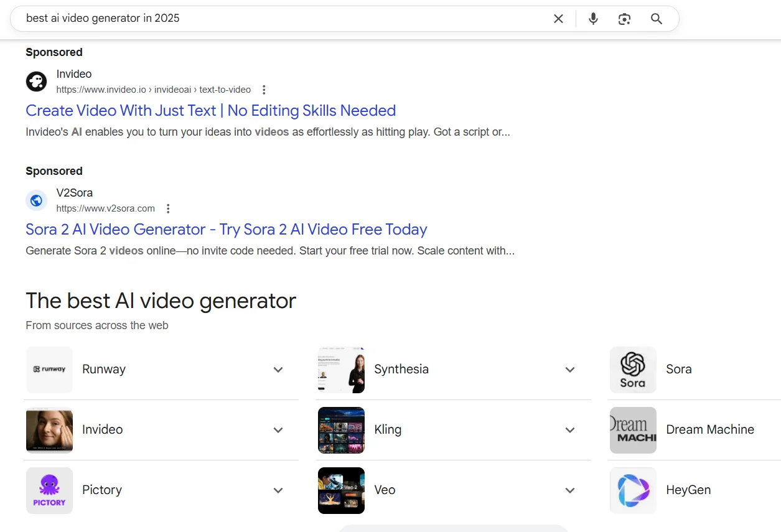Open options for the V2Sora ad

[x=168, y=208]
